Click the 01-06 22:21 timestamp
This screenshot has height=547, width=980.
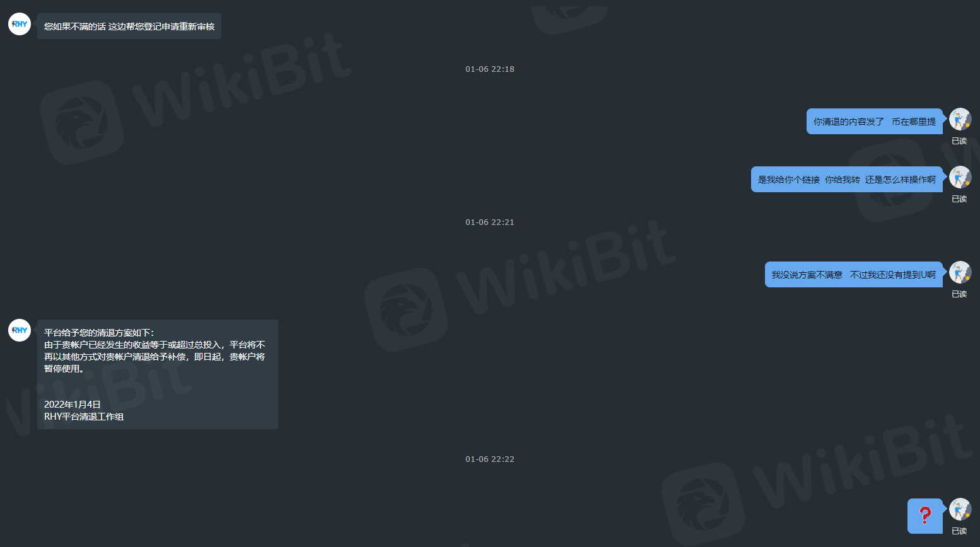(490, 222)
